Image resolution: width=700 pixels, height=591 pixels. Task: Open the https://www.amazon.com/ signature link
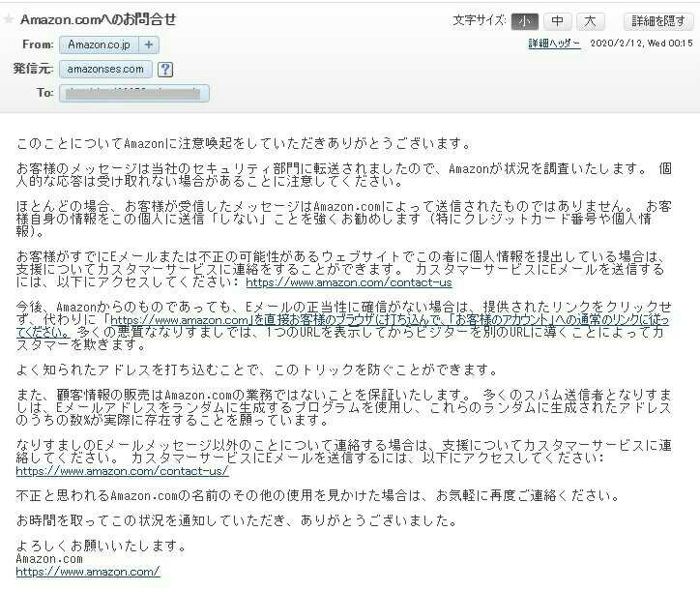(88, 572)
